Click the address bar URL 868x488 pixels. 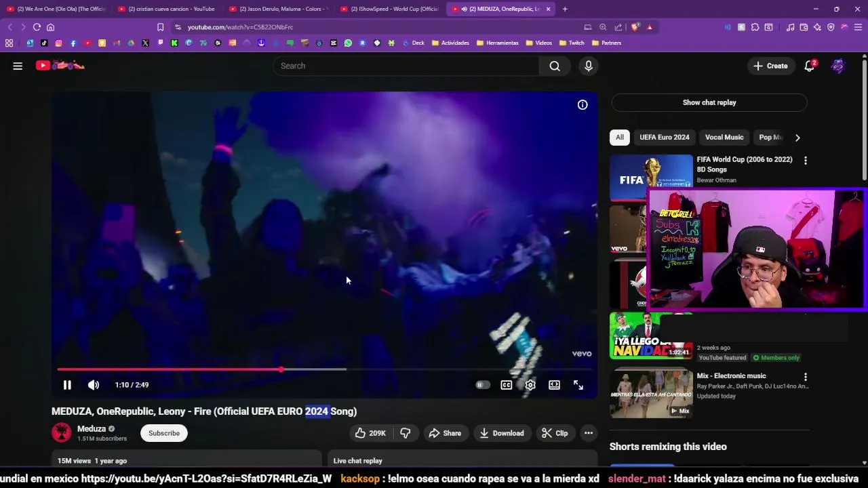[x=240, y=27]
